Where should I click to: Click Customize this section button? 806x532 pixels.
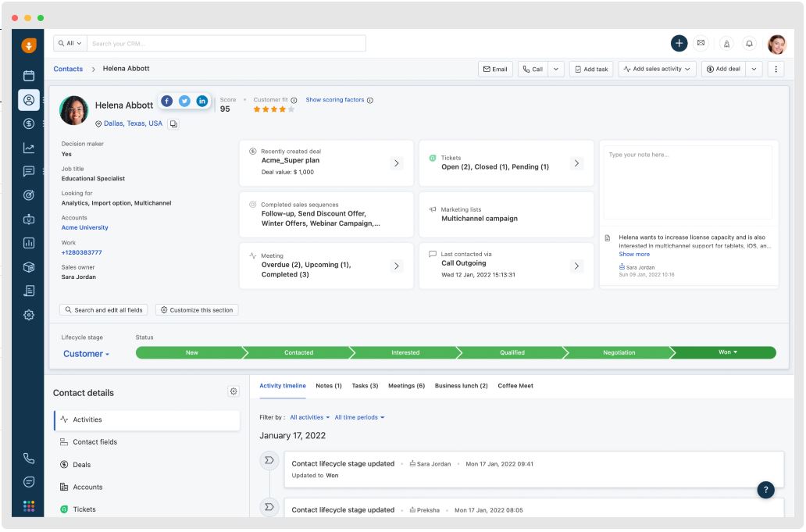pyautogui.click(x=197, y=310)
